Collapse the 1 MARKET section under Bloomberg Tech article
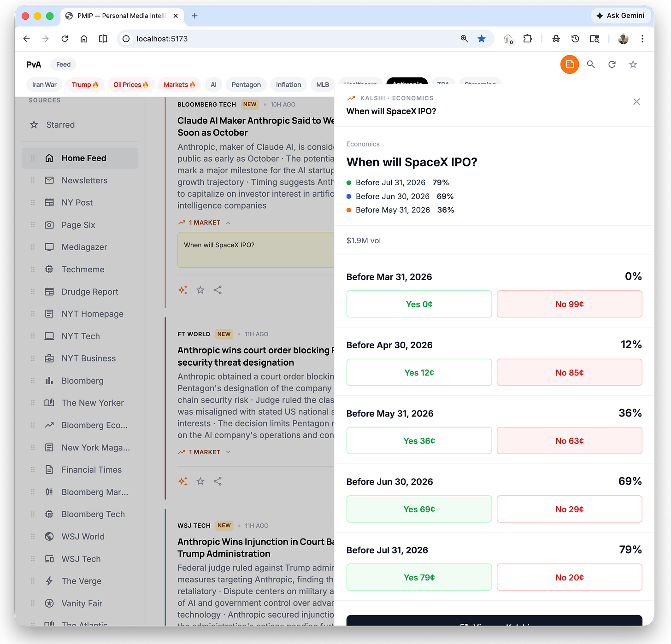Screen dimensions: 671x644 (x=204, y=222)
